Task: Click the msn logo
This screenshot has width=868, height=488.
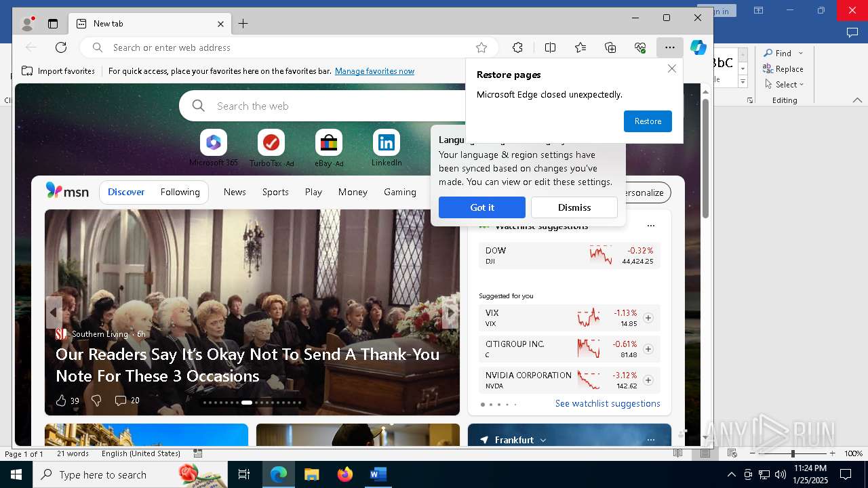Action: (67, 191)
